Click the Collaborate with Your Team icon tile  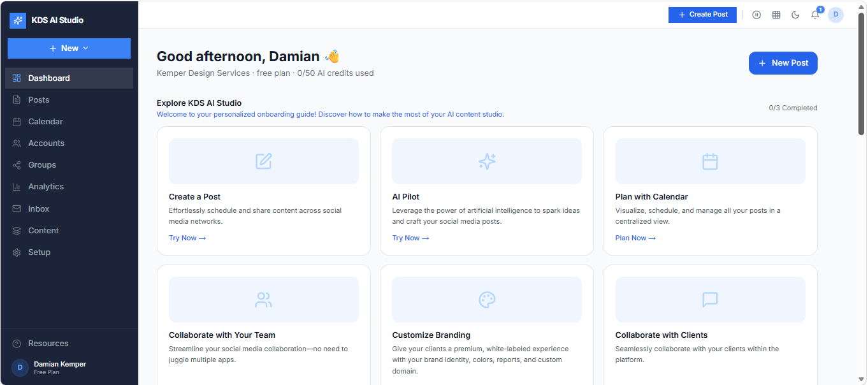(264, 300)
